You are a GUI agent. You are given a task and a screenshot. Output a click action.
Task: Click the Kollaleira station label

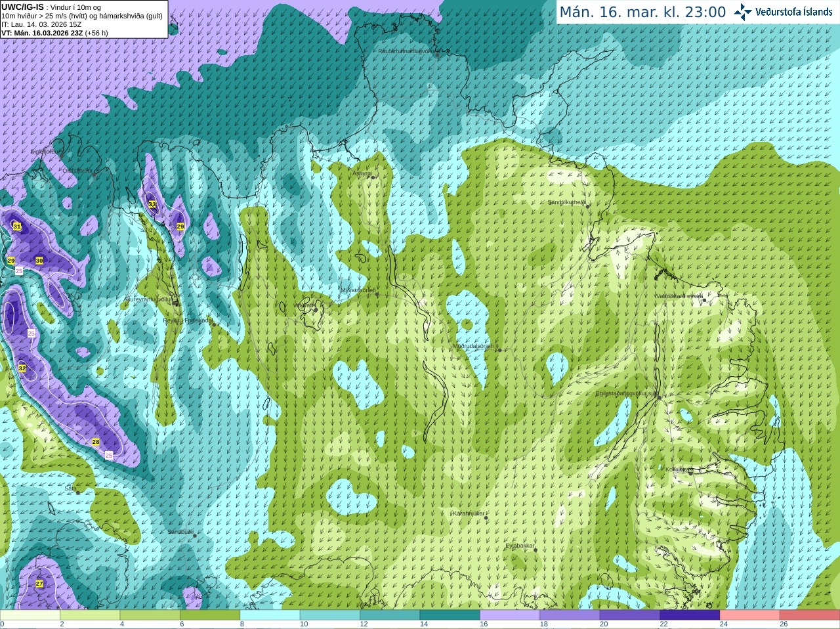click(x=677, y=469)
